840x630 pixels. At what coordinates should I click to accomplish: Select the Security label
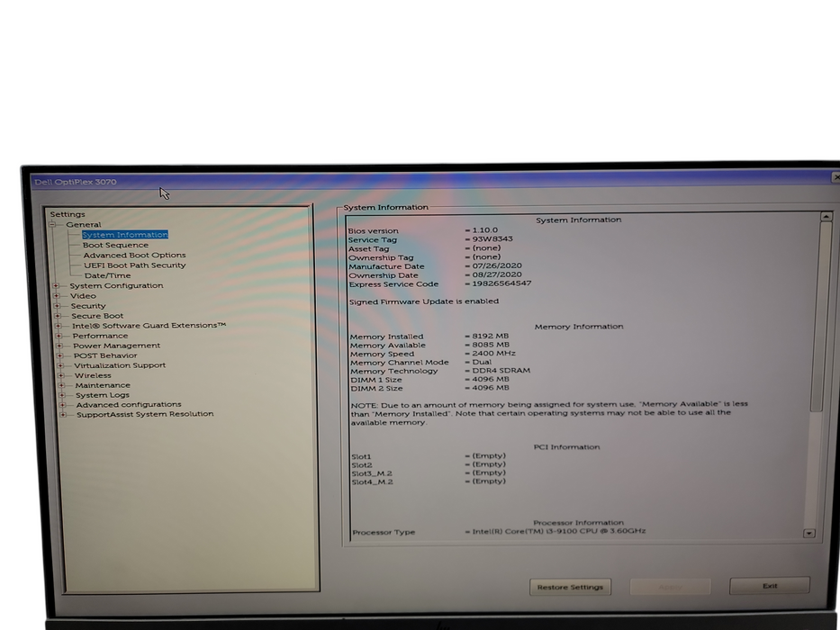88,306
